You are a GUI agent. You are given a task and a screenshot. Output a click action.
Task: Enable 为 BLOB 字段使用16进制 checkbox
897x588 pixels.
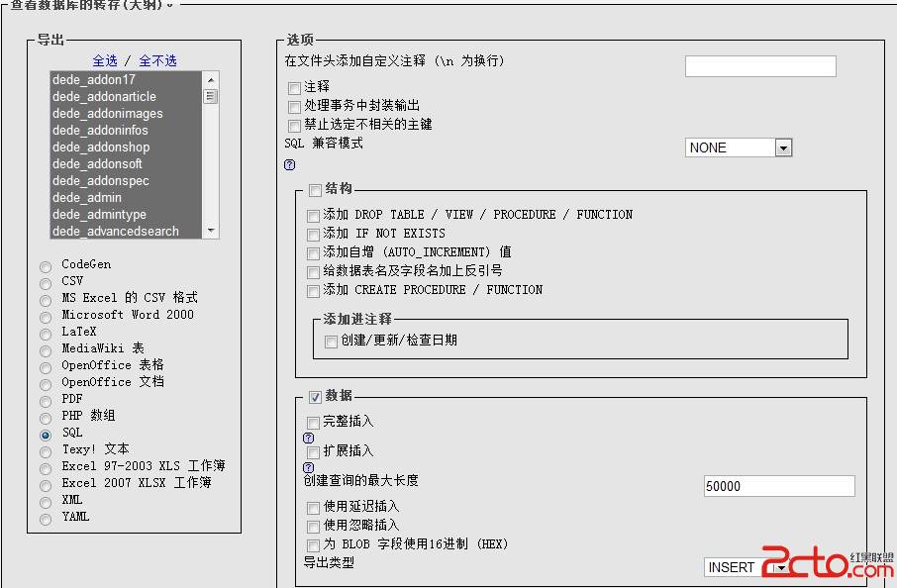pos(313,545)
